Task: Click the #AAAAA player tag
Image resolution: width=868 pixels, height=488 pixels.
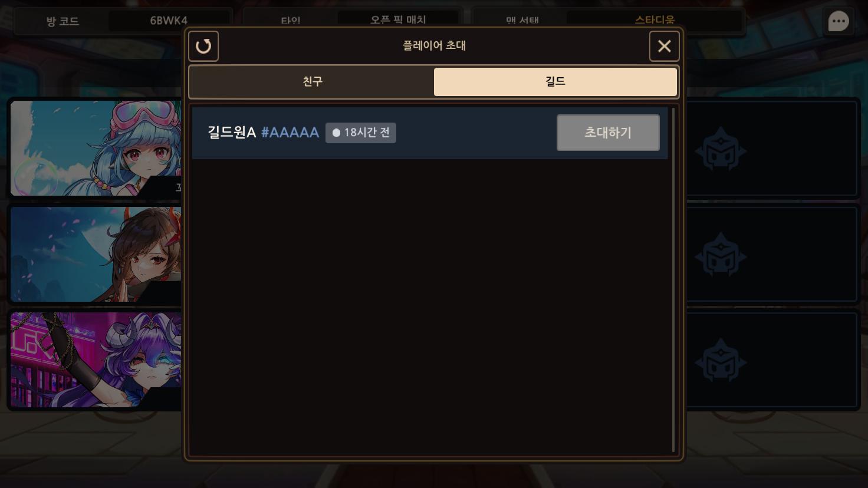Action: pos(290,133)
